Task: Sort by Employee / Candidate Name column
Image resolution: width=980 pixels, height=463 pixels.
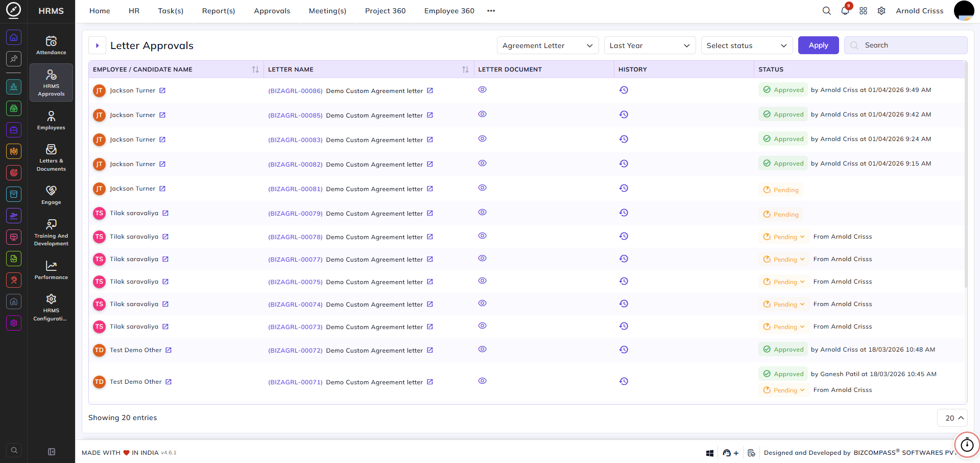Action: [x=255, y=70]
